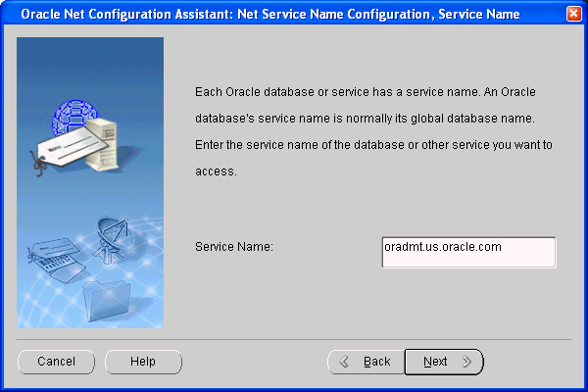Click the 'Service Name:' label

(x=234, y=248)
